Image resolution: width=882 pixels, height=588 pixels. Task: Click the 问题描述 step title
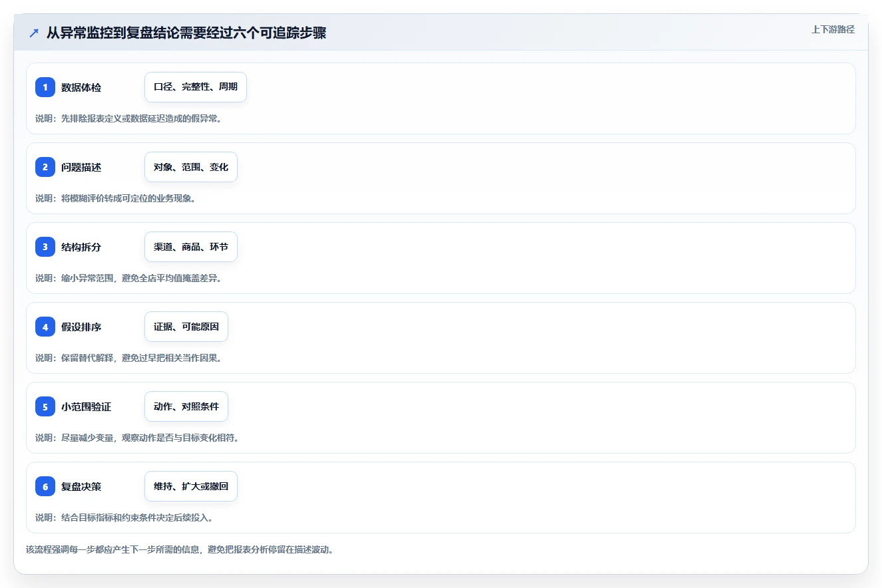click(x=81, y=167)
